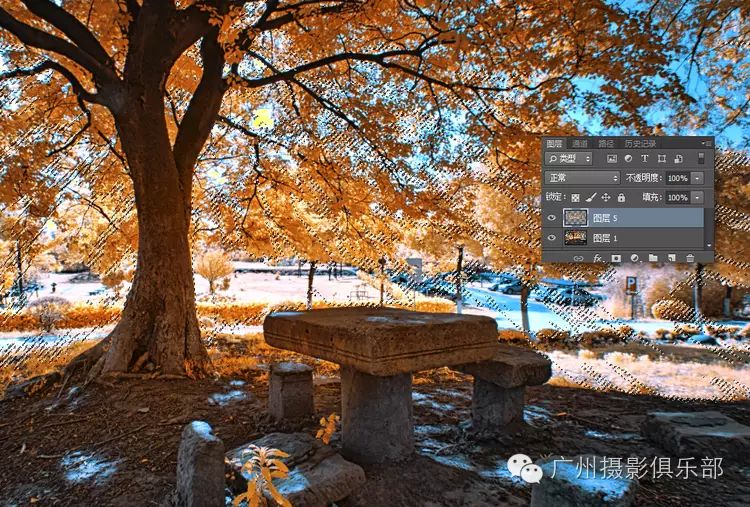Select the 图层 5 layer thumbnail
750x507 pixels.
pos(575,218)
